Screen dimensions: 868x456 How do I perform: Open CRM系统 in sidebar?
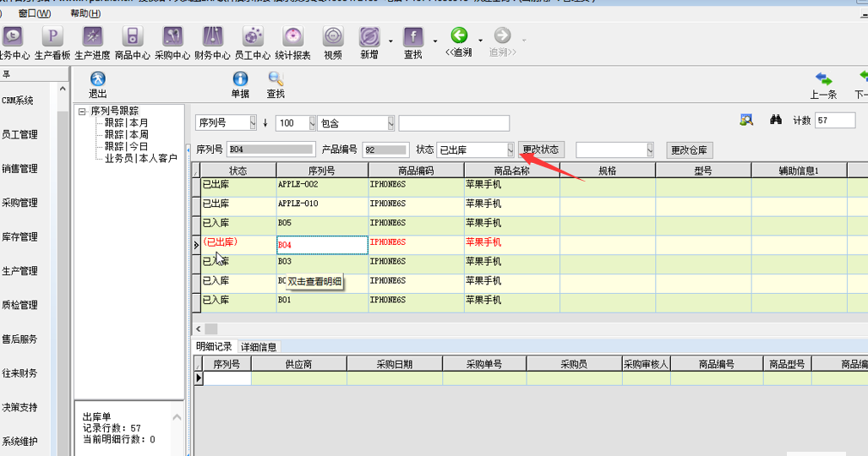[x=18, y=100]
